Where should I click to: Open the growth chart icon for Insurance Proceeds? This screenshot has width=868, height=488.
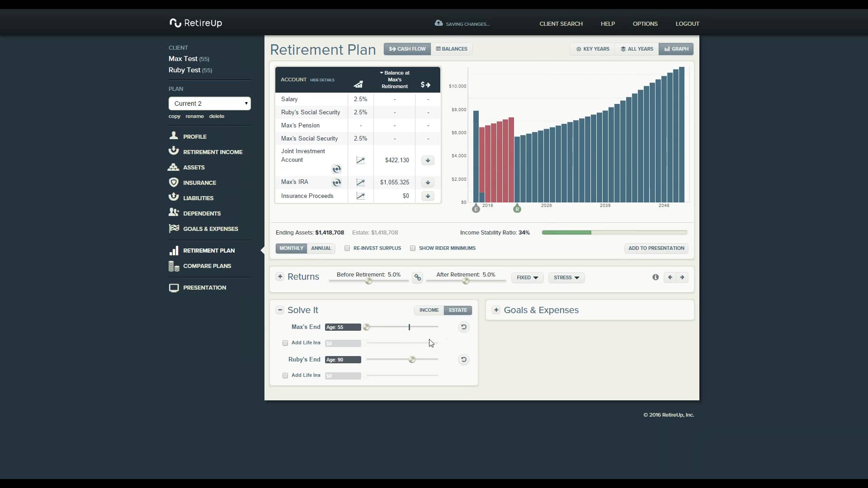tap(360, 196)
